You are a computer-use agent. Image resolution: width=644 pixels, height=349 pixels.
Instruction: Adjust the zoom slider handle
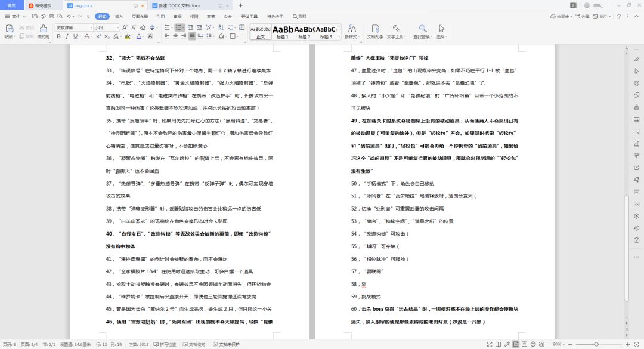click(596, 344)
